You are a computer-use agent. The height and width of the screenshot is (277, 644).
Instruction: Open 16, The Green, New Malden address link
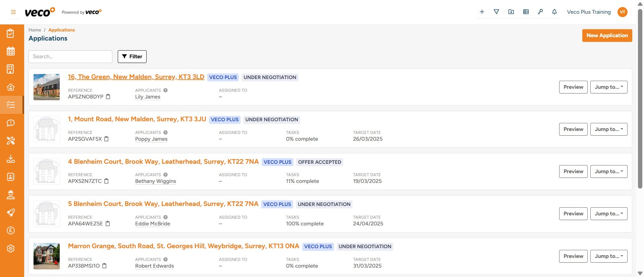(x=136, y=77)
